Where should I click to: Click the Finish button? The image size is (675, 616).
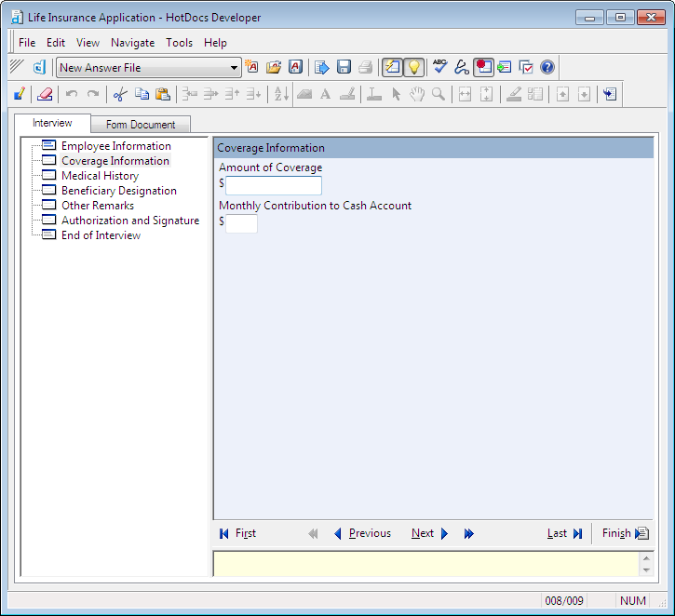(624, 533)
